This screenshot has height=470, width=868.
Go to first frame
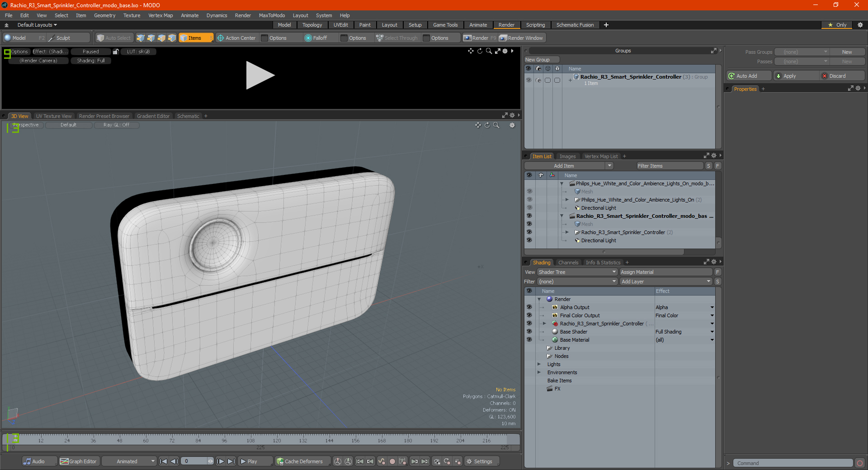click(164, 461)
